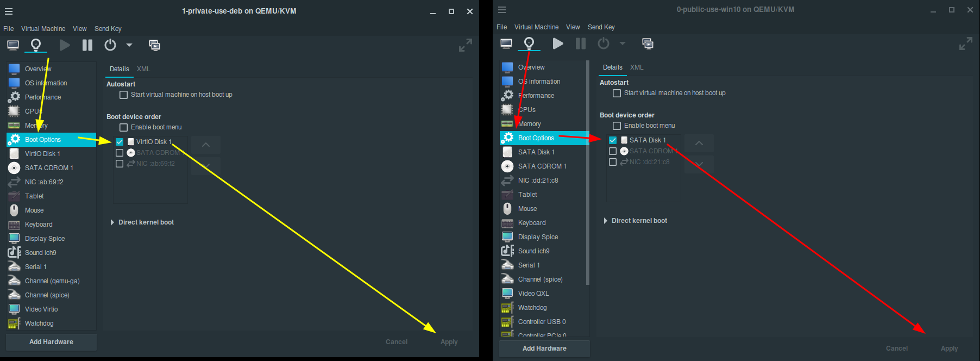Switch to Details tab in win10 window
Image resolution: width=980 pixels, height=361 pixels.
613,67
